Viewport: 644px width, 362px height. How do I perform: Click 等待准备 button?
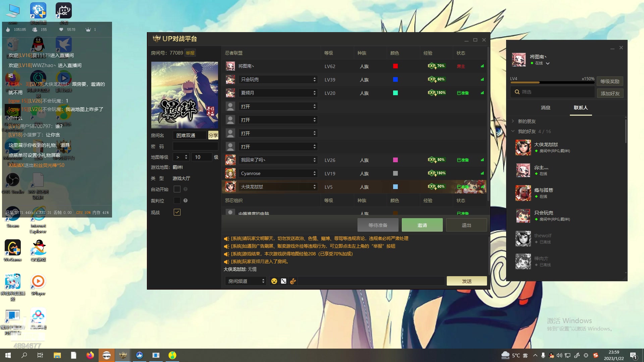click(378, 225)
